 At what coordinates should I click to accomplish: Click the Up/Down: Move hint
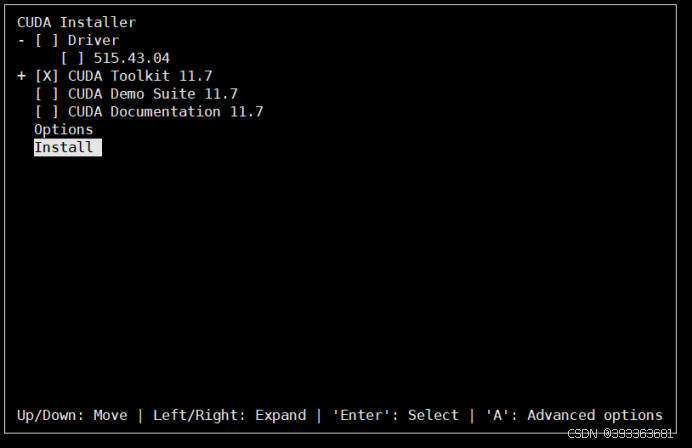[72, 415]
